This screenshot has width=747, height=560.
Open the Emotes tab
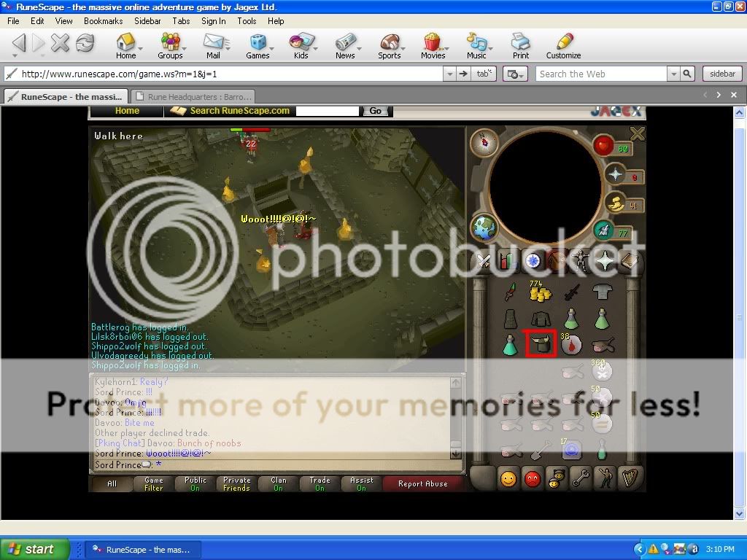coord(604,479)
